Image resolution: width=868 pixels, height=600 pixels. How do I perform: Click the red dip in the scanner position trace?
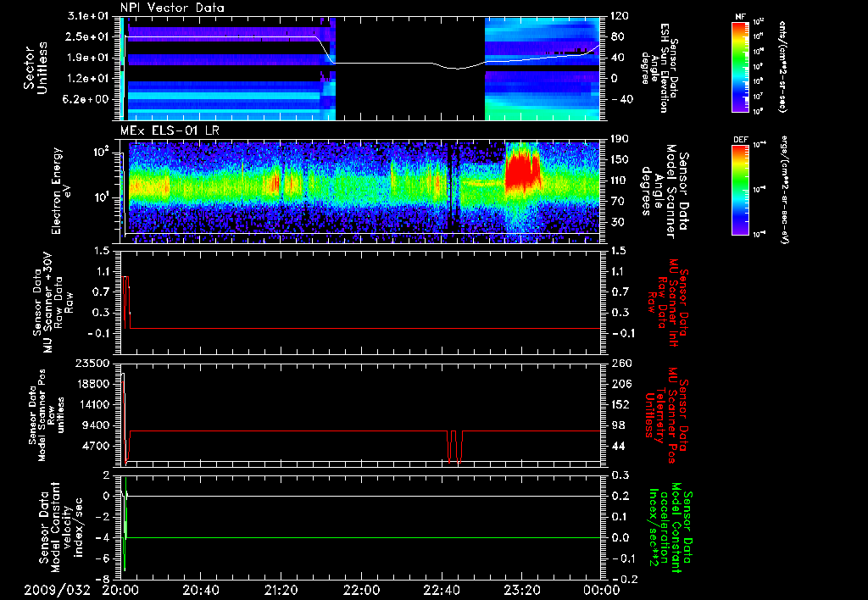(x=454, y=447)
